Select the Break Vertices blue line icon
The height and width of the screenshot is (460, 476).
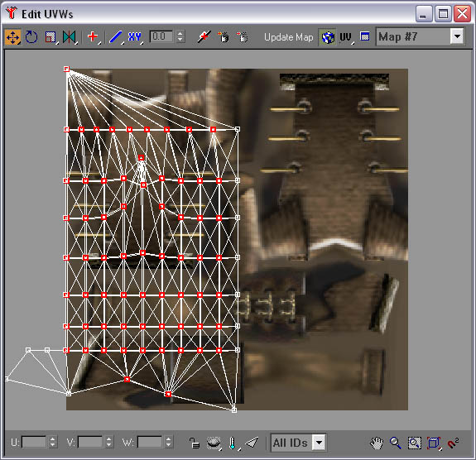pos(115,37)
